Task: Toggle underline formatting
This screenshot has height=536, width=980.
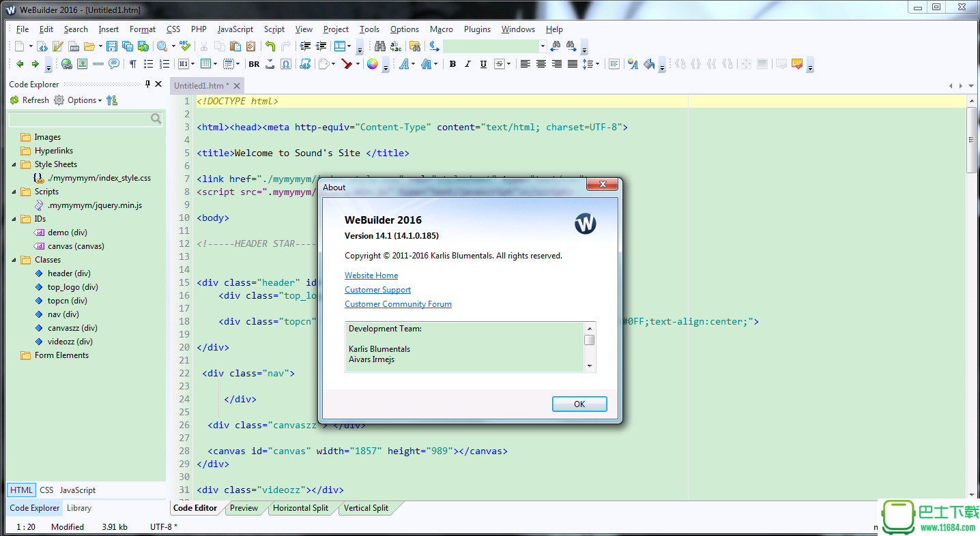Action: (483, 64)
